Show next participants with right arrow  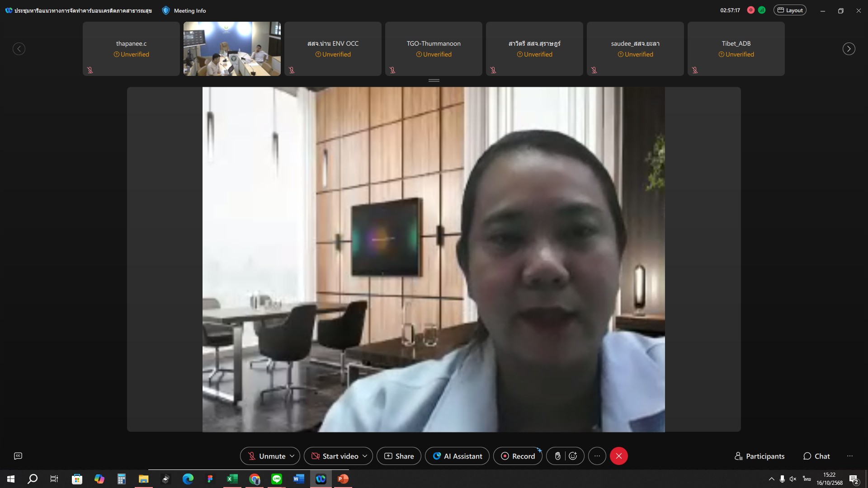point(849,49)
